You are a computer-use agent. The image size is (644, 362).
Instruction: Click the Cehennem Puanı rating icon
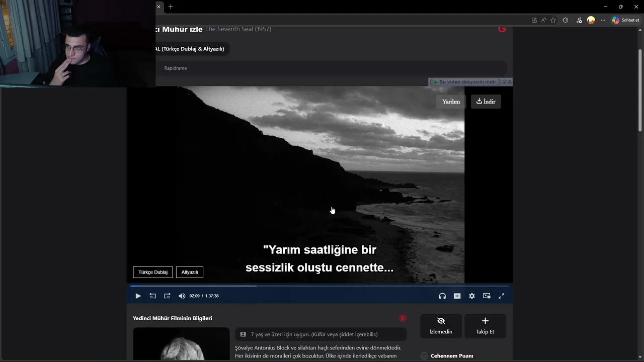[424, 356]
